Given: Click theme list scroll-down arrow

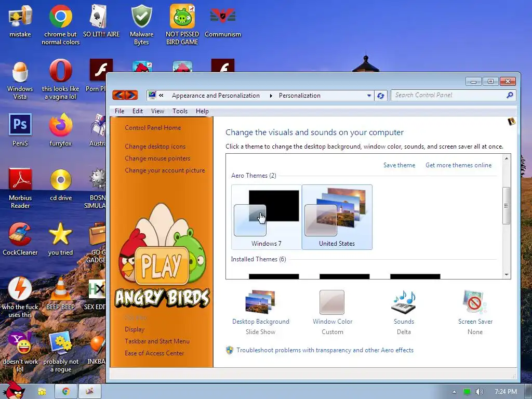Looking at the screenshot, I should (506, 274).
